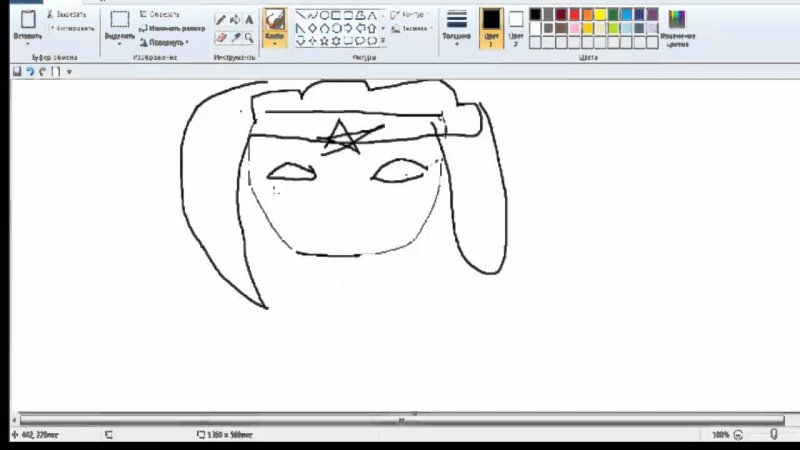Choose the Rounded rectangle shape

(x=348, y=15)
